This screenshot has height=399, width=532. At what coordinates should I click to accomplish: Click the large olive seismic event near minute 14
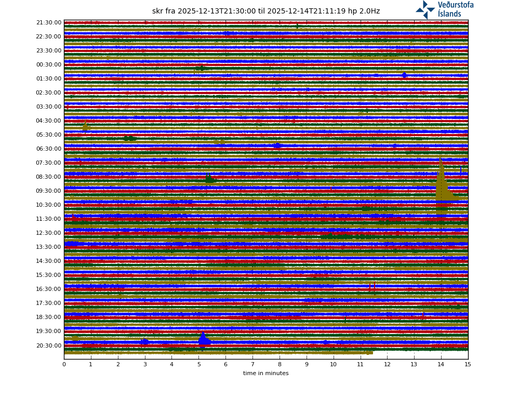[442, 187]
